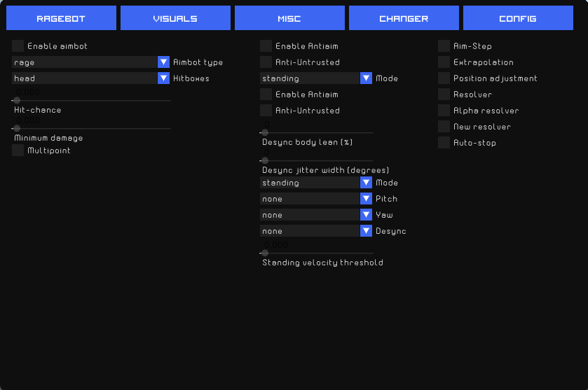Expand the Aimbot type dropdown
588x390 pixels.
point(164,62)
